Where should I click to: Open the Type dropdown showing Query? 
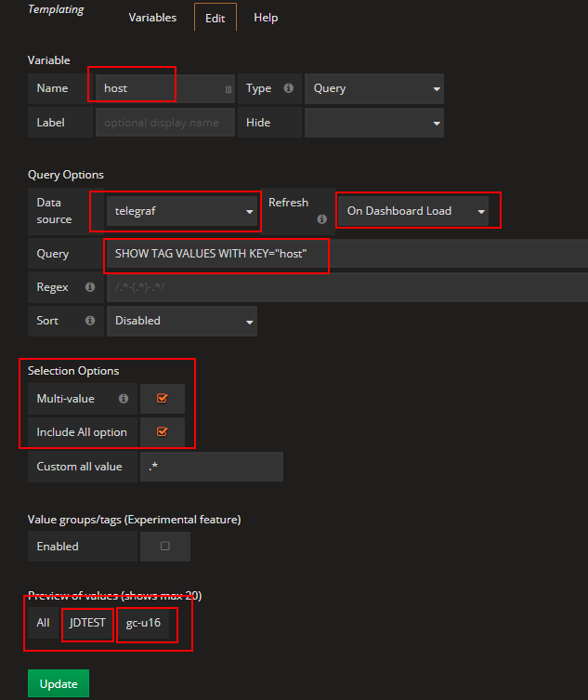point(373,88)
